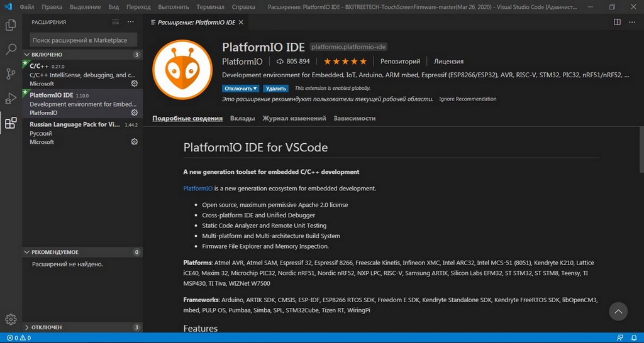Open the Run and Debug view

pos(11,99)
